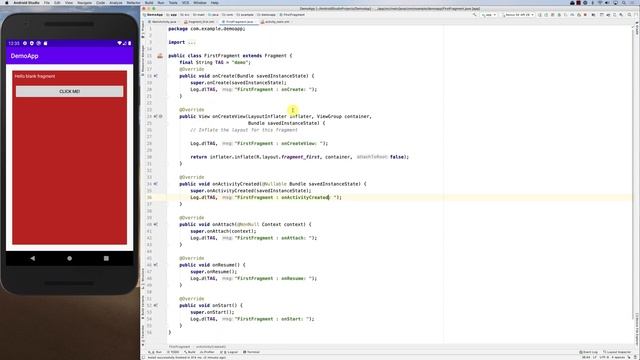Tap the emulator Home navigation button
Screen dimensions: 640x360
pyautogui.click(x=69, y=258)
